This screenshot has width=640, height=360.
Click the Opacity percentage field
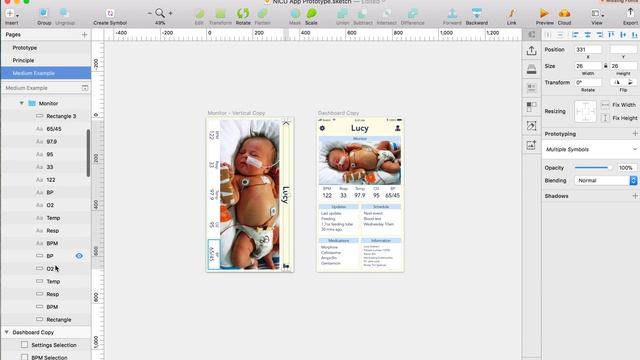pos(626,168)
